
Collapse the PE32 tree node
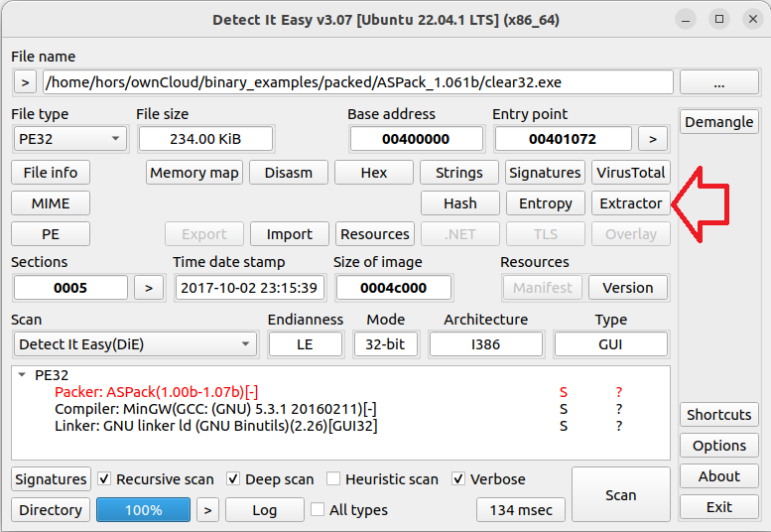coord(22,374)
